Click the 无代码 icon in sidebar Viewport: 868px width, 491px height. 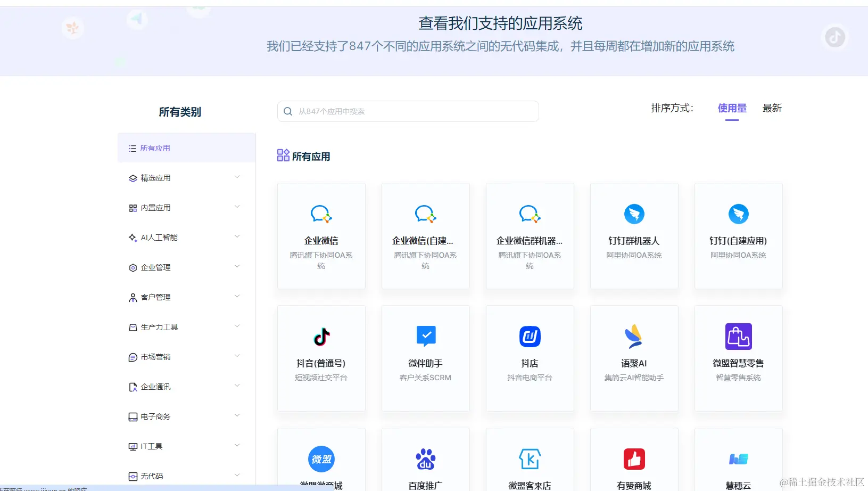[x=133, y=477]
